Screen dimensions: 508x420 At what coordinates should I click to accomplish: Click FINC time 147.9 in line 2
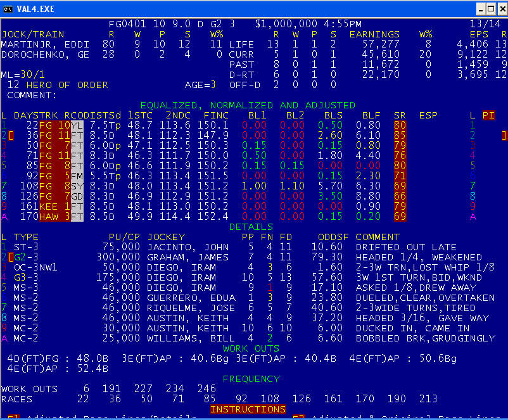213,136
